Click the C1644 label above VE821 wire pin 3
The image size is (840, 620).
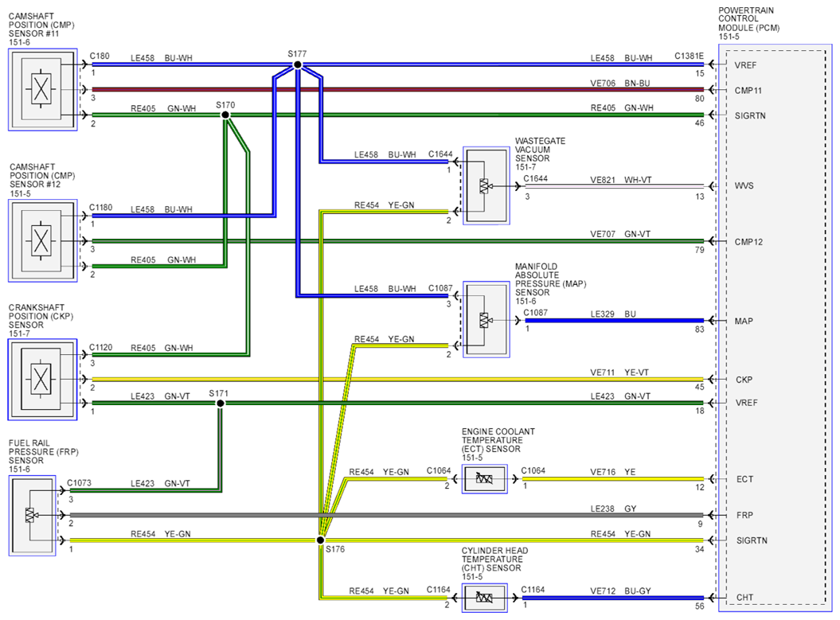pos(536,178)
